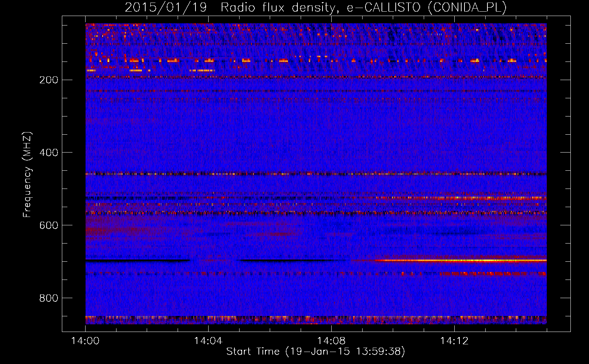Viewport: 589px width, 364px height.
Task: Click the "14:12" time tick label
Action: (454, 341)
